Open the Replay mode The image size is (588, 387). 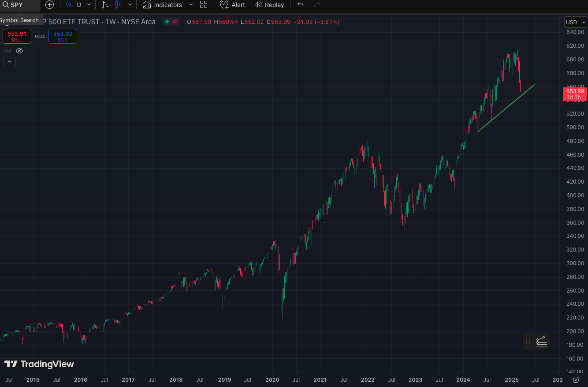(269, 5)
